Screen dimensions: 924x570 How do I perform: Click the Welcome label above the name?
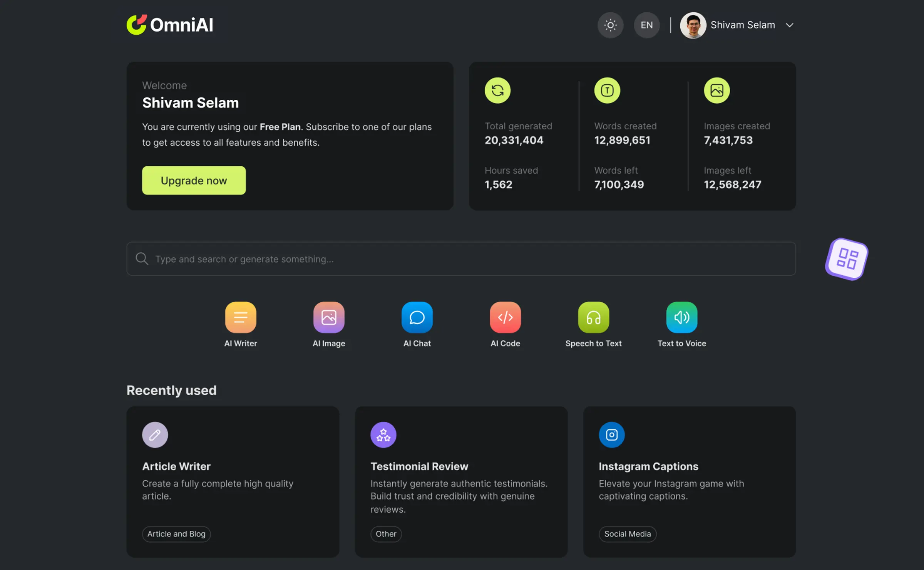click(x=164, y=85)
